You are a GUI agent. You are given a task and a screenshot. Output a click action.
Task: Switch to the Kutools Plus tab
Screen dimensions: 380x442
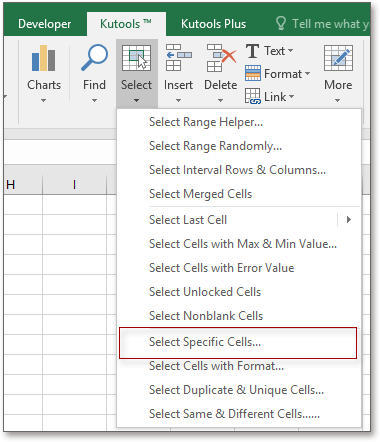[x=213, y=24]
